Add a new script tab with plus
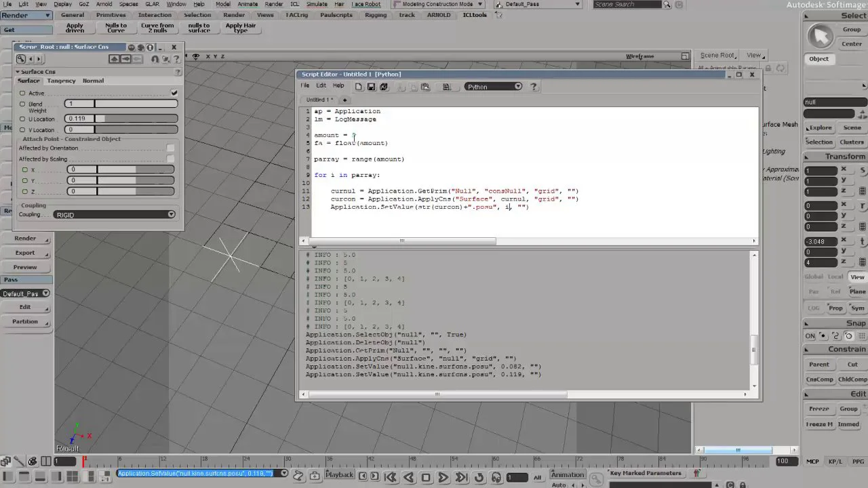Viewport: 868px width, 488px height. point(344,100)
